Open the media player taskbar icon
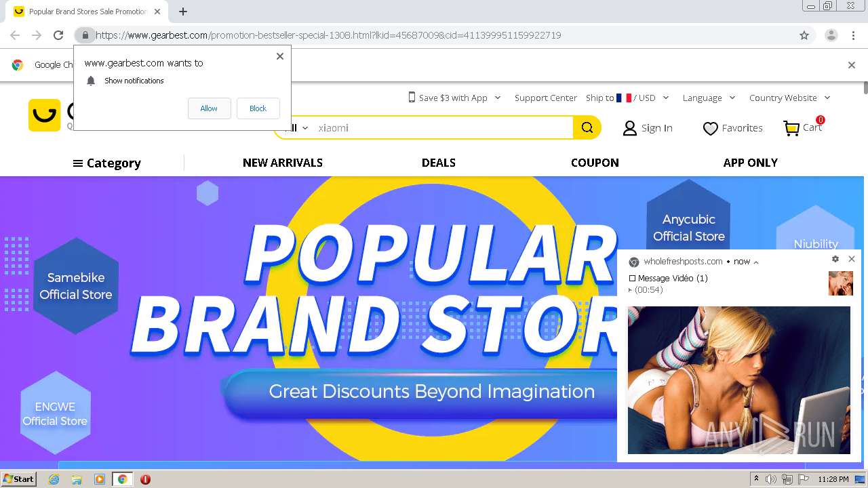 pos(100,479)
